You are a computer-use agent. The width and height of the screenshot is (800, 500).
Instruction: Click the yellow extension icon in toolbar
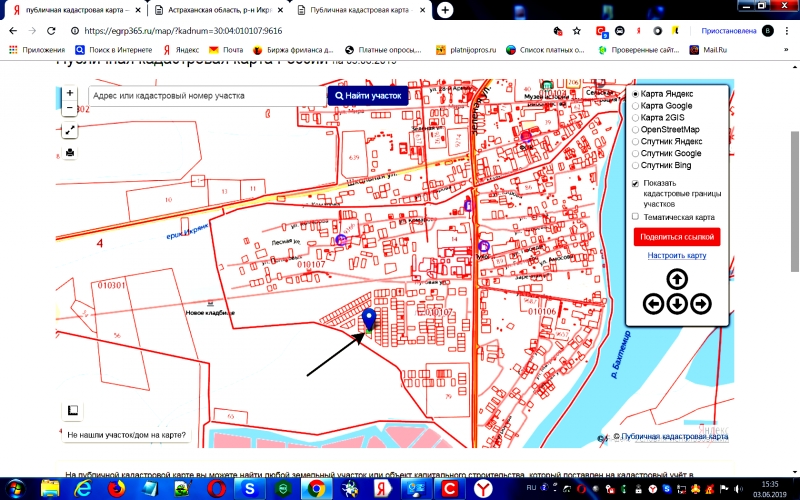pos(674,31)
